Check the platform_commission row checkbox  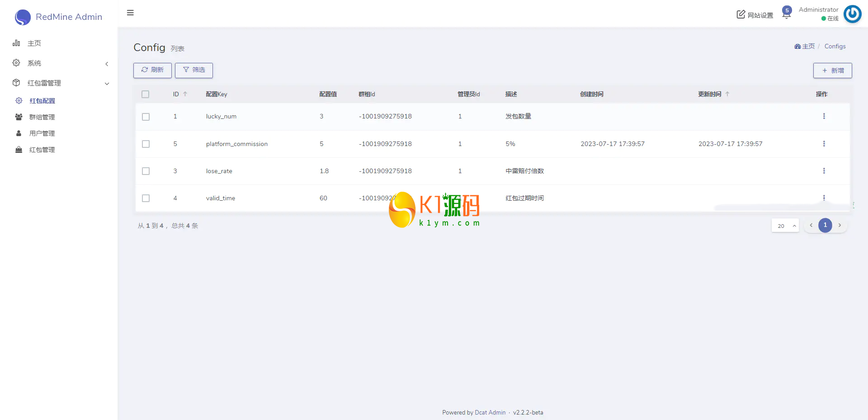click(x=146, y=144)
